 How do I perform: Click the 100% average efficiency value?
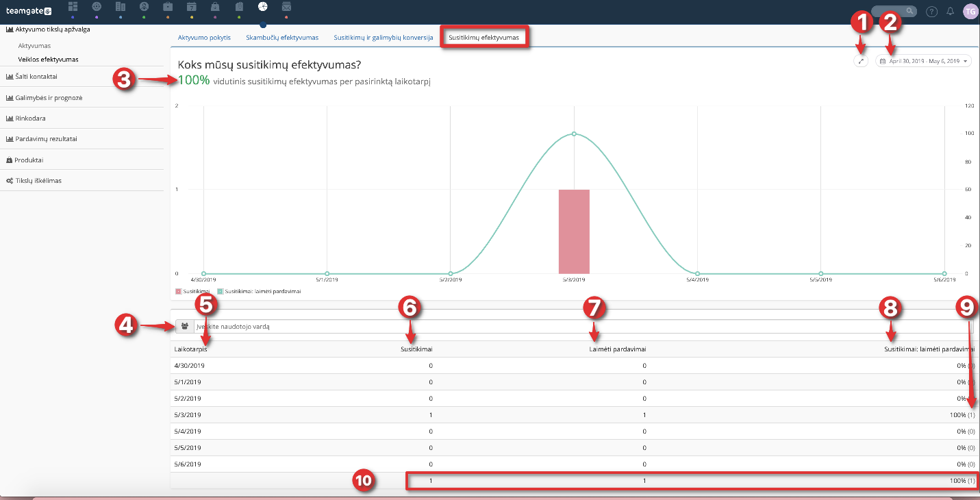(x=193, y=81)
